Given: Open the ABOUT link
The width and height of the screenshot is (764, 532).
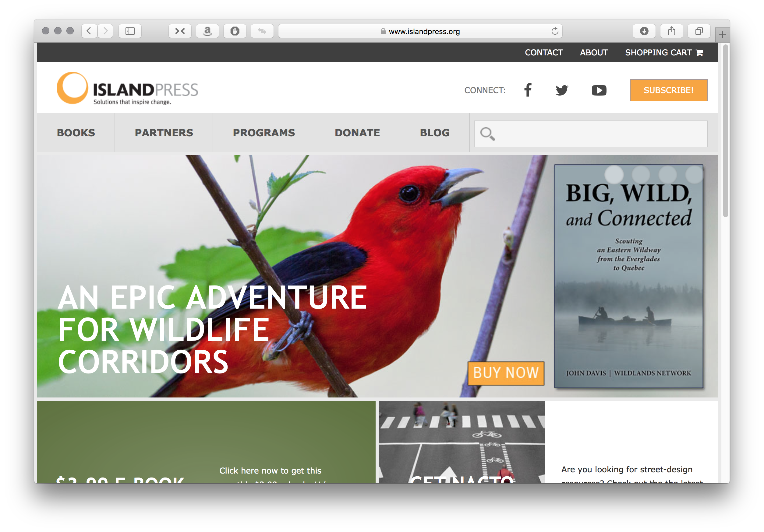Looking at the screenshot, I should click(x=594, y=53).
